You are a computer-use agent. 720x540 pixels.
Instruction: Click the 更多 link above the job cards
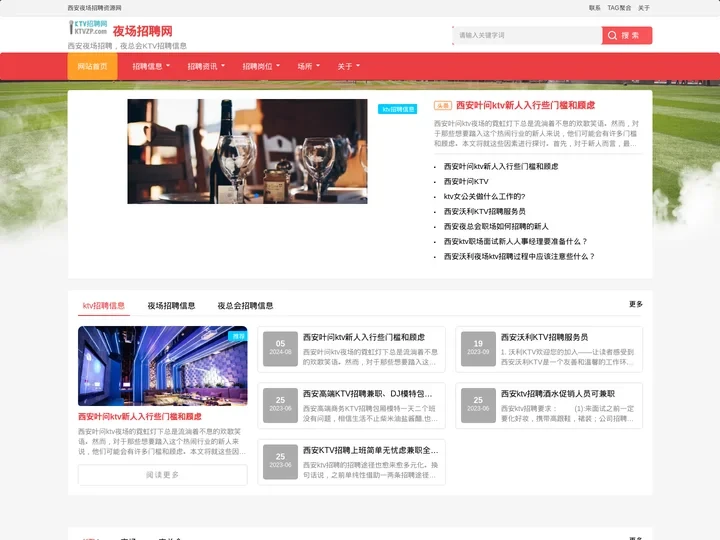[636, 304]
